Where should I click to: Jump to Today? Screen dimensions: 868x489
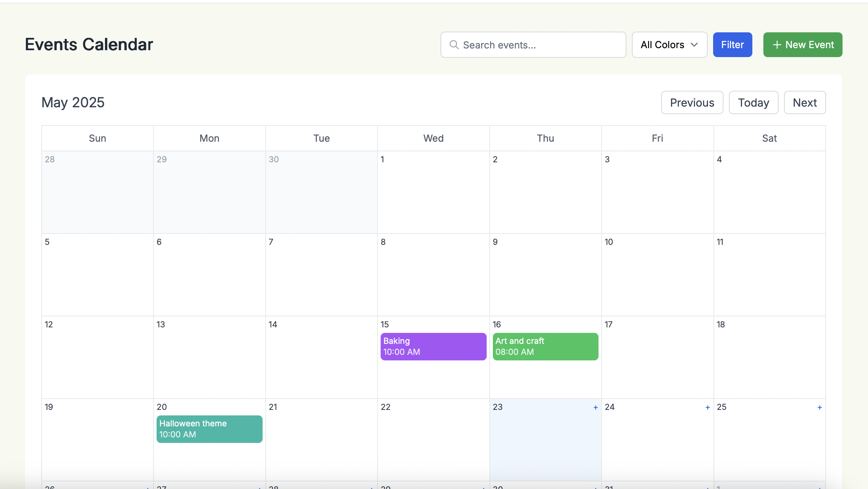pos(753,102)
